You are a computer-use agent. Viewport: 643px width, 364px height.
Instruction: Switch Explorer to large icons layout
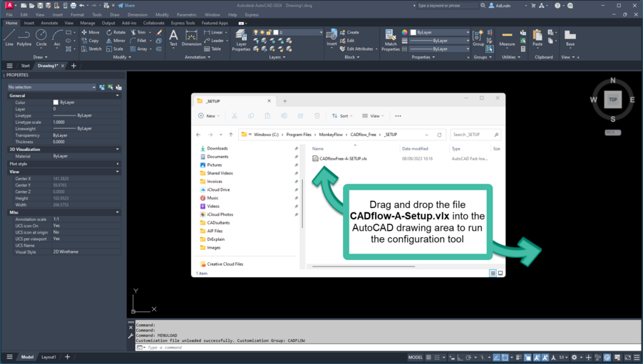coord(500,273)
